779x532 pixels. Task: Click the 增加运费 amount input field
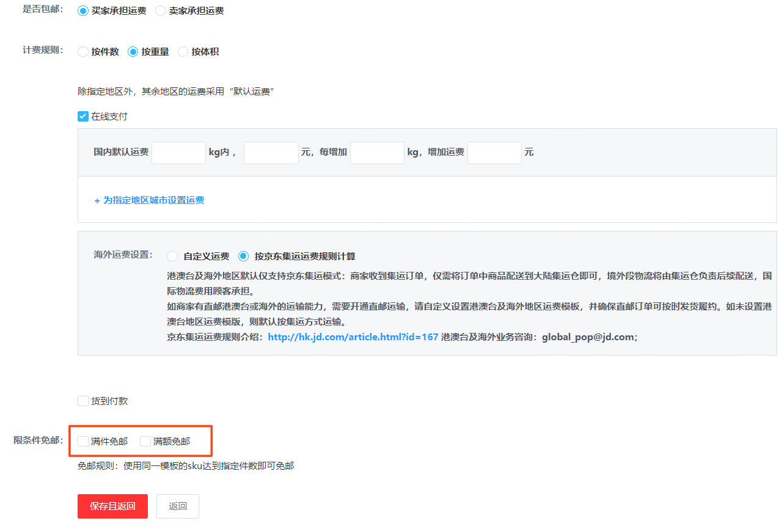(494, 153)
